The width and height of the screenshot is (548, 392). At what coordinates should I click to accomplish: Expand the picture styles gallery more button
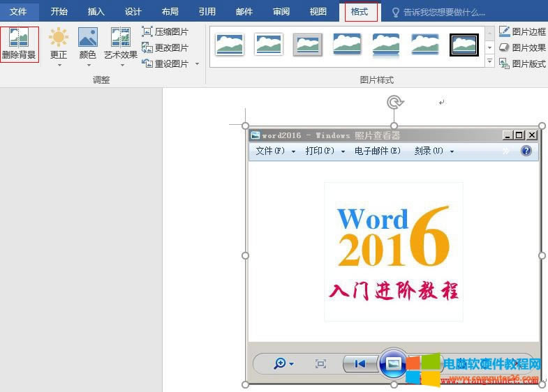489,62
